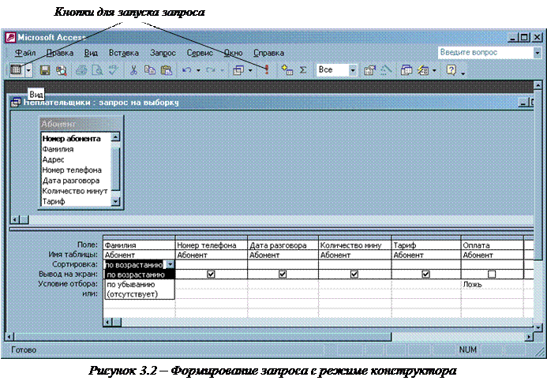547x392 pixels.
Task: Choose 'по возрастанию' in the sort list
Action: (x=139, y=274)
